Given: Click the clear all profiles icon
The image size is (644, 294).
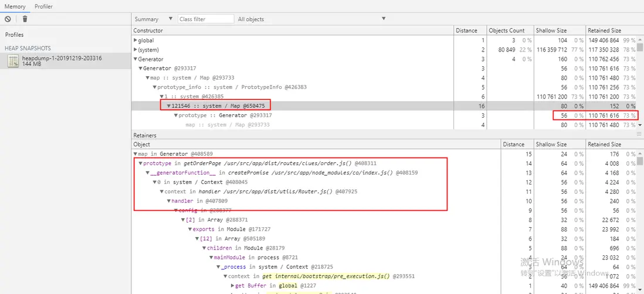Looking at the screenshot, I should coord(8,19).
